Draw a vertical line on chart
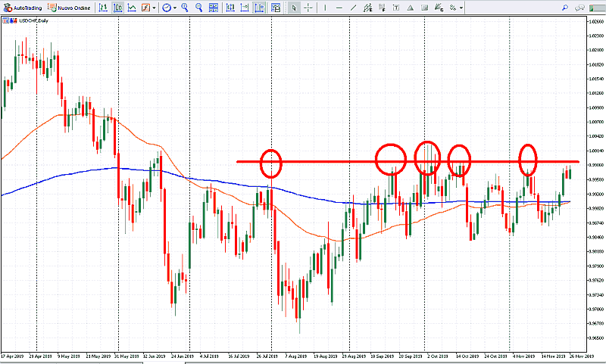The image size is (606, 364). pos(326,8)
